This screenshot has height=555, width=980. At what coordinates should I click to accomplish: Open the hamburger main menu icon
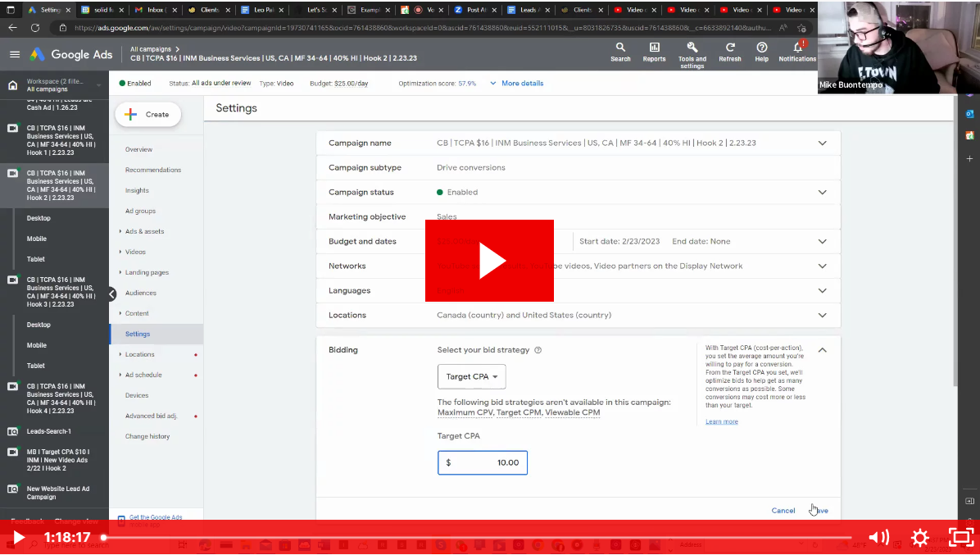point(15,55)
